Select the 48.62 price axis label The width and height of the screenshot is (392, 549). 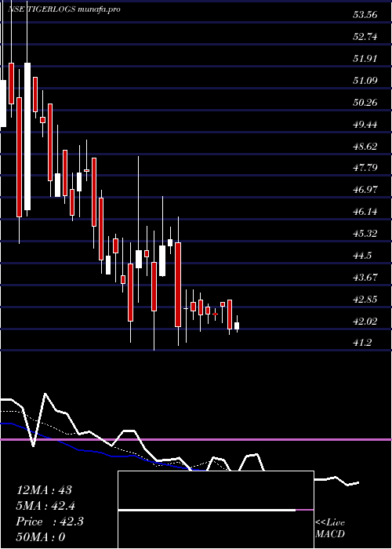pyautogui.click(x=365, y=146)
